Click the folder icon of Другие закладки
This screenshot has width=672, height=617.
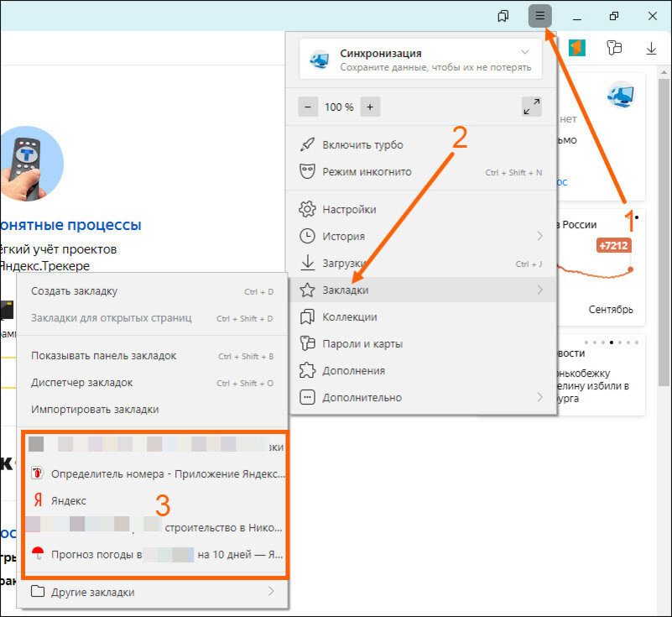coord(38,591)
